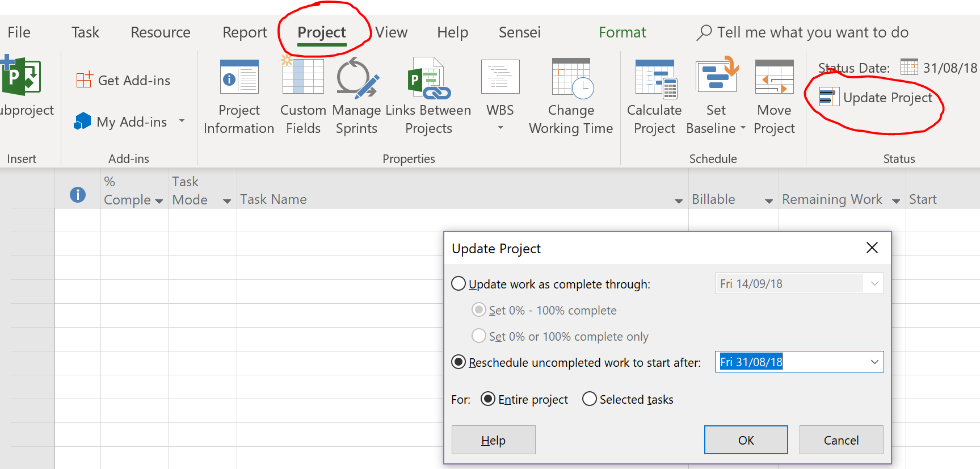Select 'Update work as complete through' option
The width and height of the screenshot is (980, 469).
(x=459, y=284)
